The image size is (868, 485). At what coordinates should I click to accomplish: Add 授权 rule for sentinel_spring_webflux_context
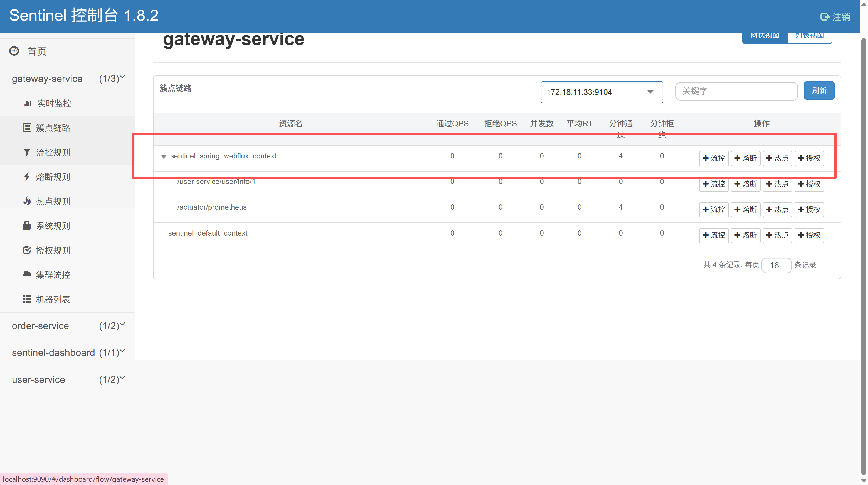[x=809, y=158]
